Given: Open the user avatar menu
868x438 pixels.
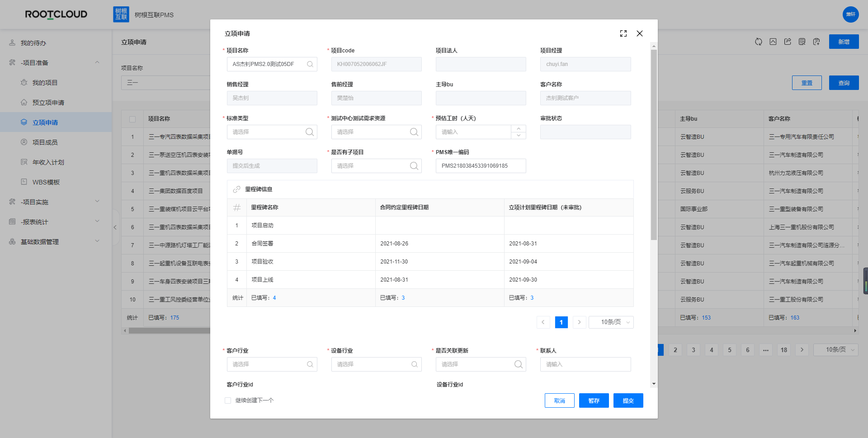Looking at the screenshot, I should pyautogui.click(x=851, y=14).
